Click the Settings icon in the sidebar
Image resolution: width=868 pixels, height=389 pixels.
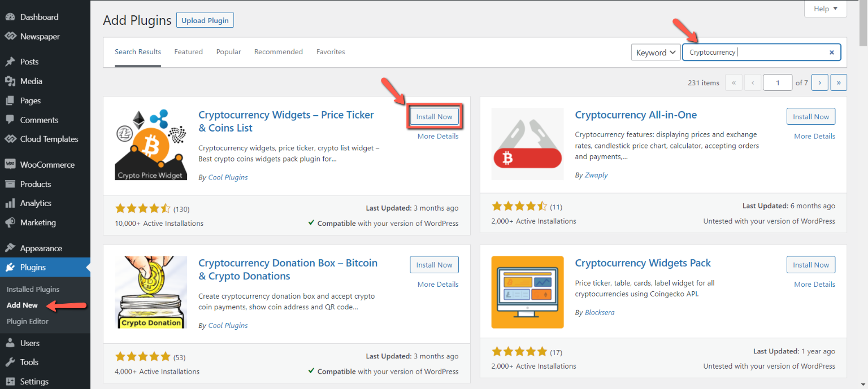pos(10,381)
